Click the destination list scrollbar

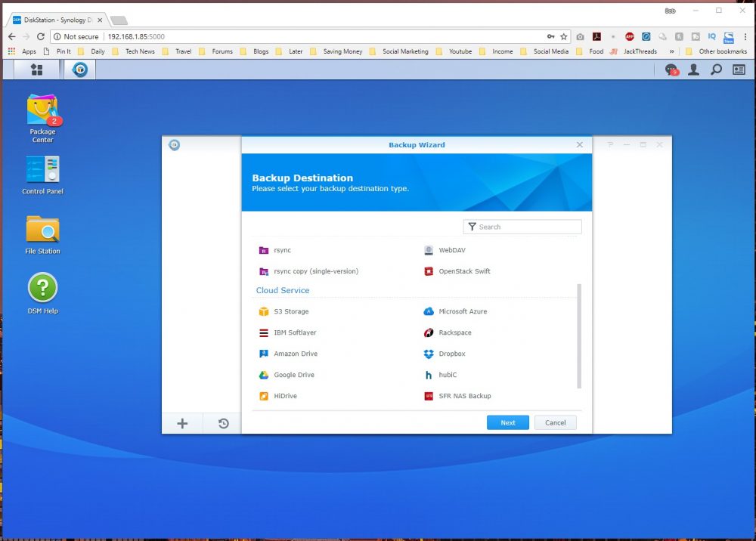point(579,335)
